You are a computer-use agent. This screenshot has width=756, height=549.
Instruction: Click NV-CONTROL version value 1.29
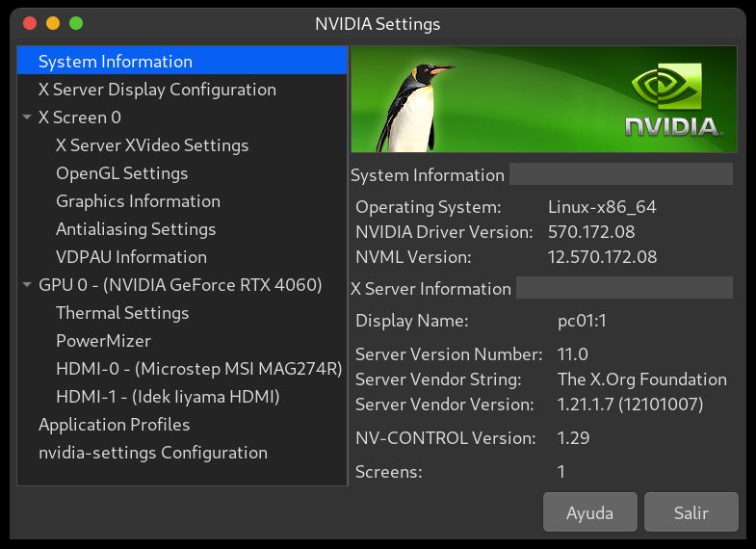(x=573, y=438)
